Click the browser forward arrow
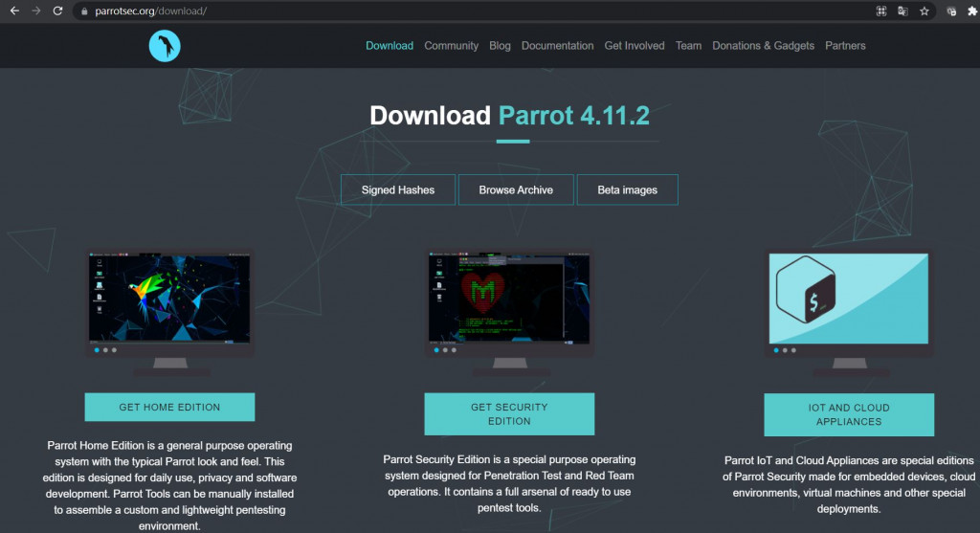The height and width of the screenshot is (533, 980). tap(36, 11)
